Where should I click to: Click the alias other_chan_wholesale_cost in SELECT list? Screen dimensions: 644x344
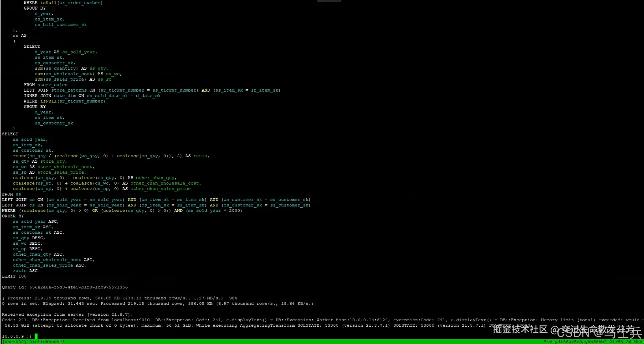(x=165, y=183)
